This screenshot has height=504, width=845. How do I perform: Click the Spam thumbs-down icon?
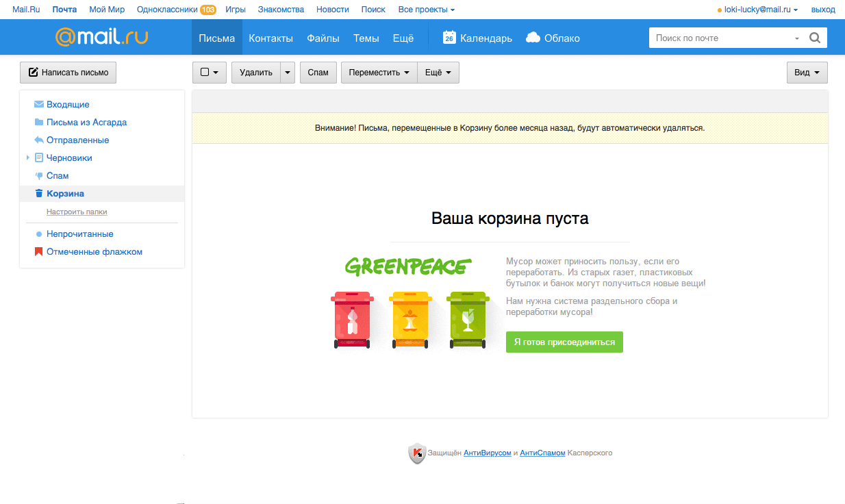pos(39,176)
